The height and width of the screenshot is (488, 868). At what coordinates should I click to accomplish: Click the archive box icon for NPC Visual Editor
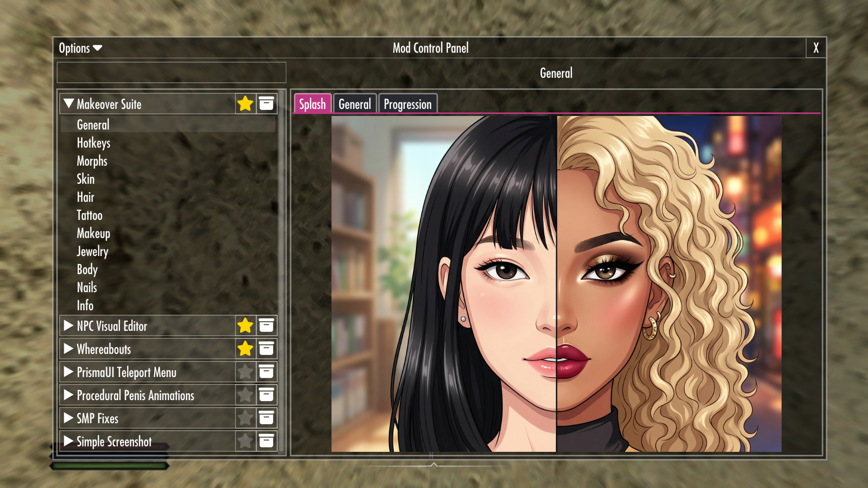tap(266, 326)
